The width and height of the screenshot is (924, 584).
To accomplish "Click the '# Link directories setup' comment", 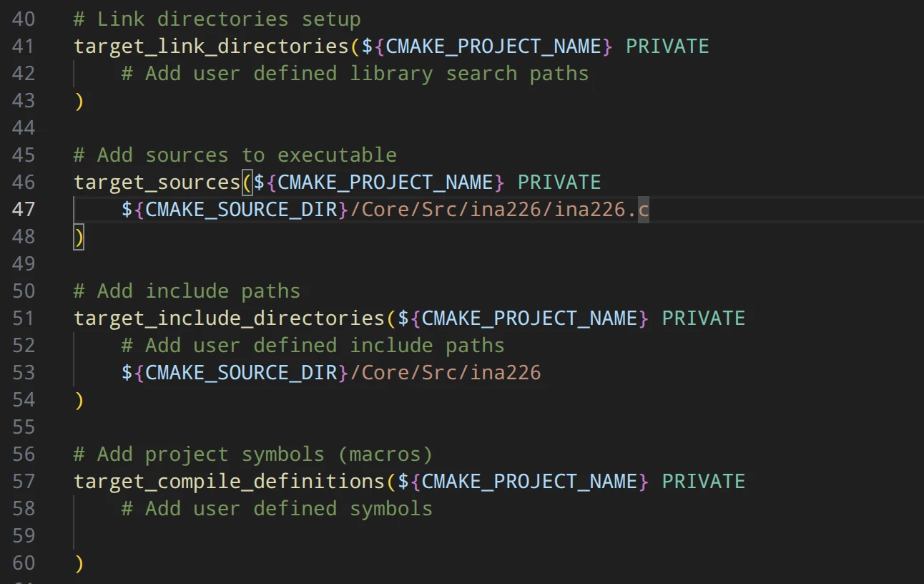I will tap(217, 19).
